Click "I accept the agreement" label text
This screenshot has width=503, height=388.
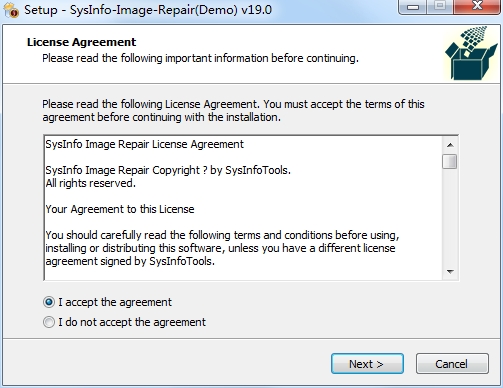coord(115,302)
